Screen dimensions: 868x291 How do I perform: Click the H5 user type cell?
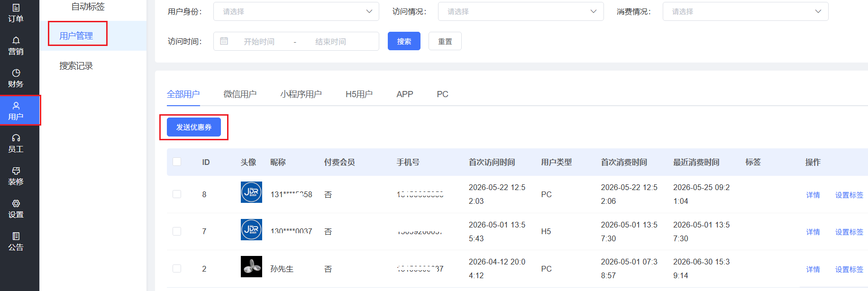coord(546,231)
